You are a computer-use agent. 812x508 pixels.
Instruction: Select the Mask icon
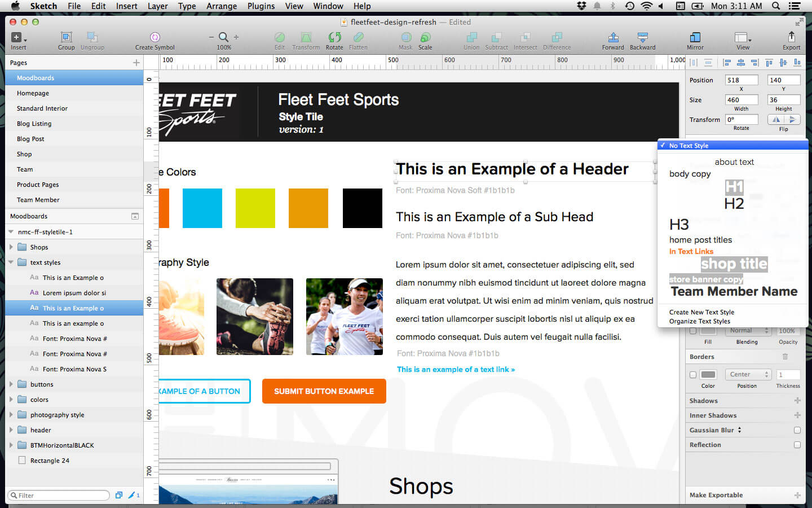[x=405, y=37]
